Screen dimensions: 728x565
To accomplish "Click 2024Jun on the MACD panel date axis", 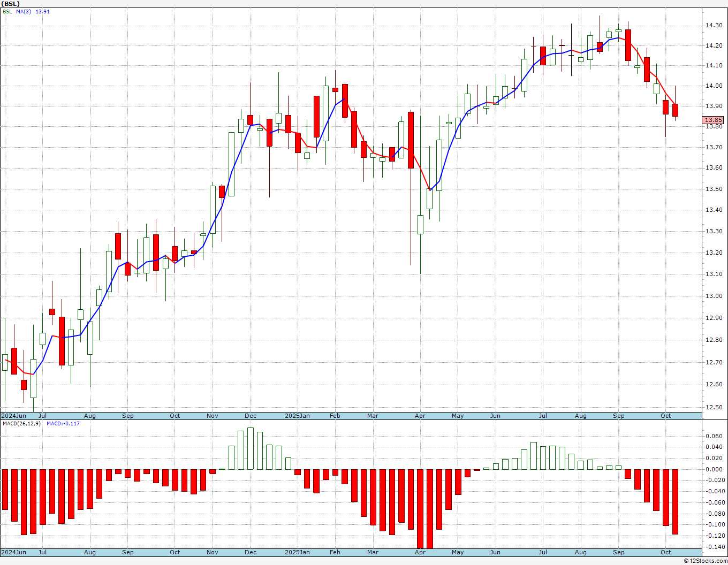I will 14,552.
